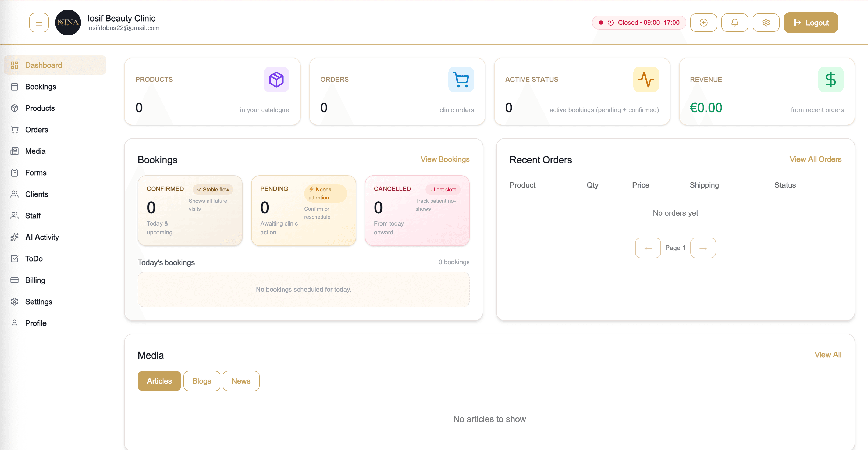Open View Bookings link
The height and width of the screenshot is (450, 868).
pyautogui.click(x=445, y=159)
